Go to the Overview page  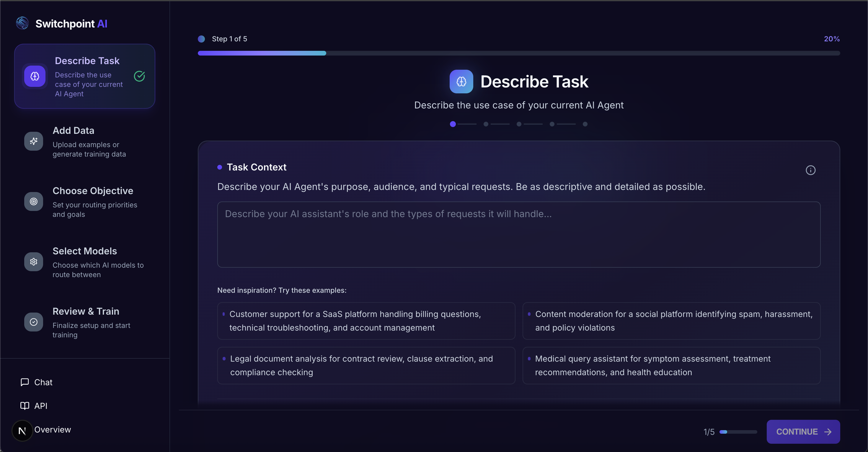tap(53, 430)
